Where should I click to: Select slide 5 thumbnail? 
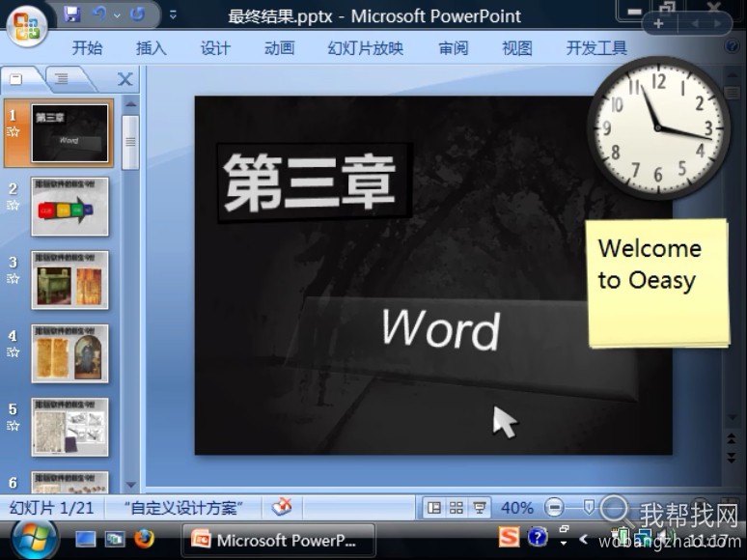69,427
